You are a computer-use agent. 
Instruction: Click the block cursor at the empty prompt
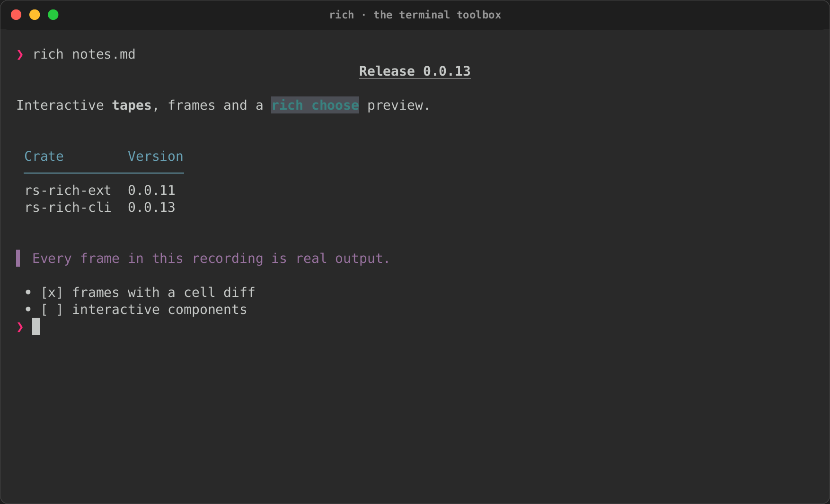click(x=36, y=326)
